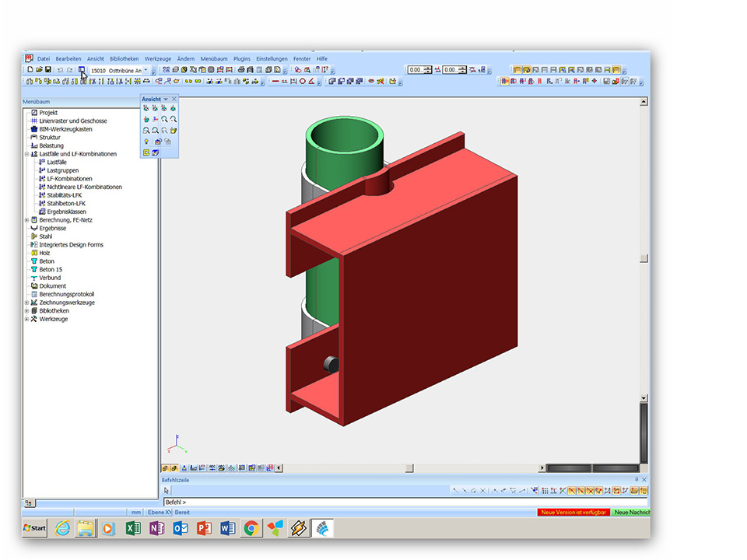The image size is (747, 560).
Task: Open an existing project with folder icon
Action: (38, 70)
